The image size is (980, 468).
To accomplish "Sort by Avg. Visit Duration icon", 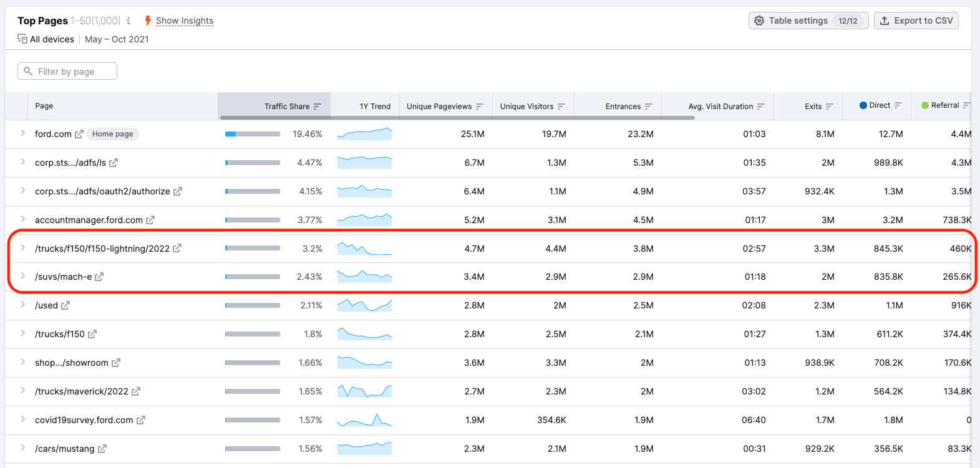I will point(761,107).
